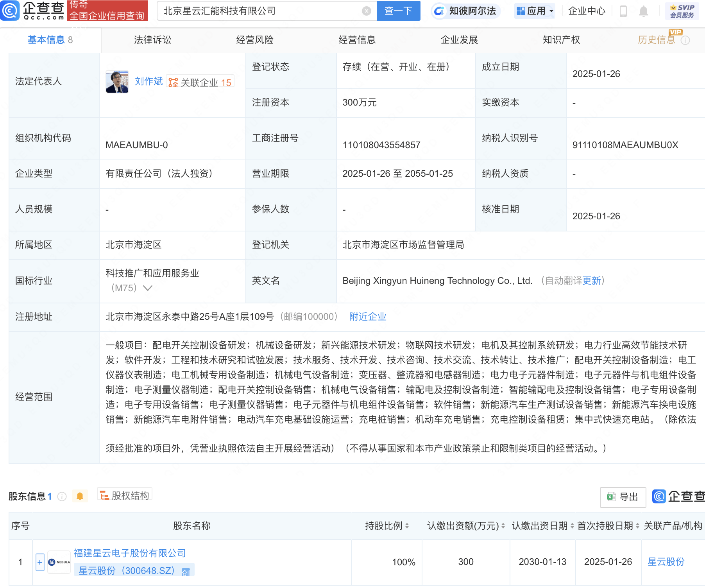Viewport: 705px width, 588px height.
Task: Click the shareholder alert bell icon
Action: [x=80, y=496]
